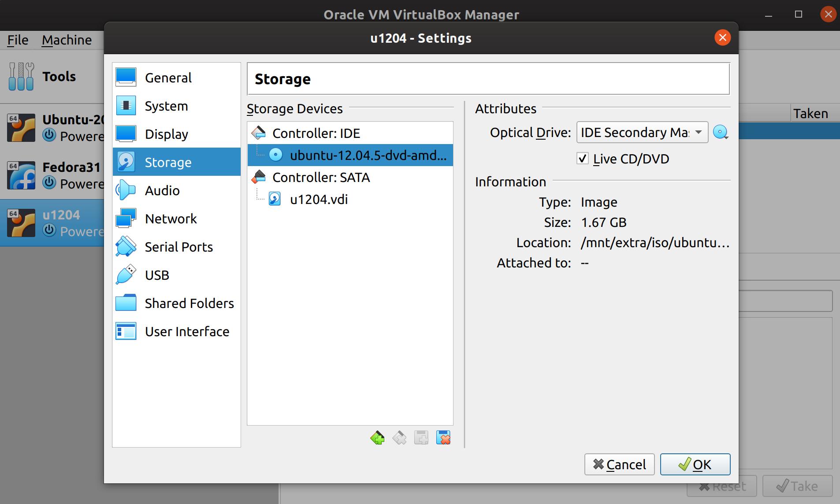Click the u1204 VM logo icon
Image resolution: width=840 pixels, height=504 pixels.
[21, 223]
